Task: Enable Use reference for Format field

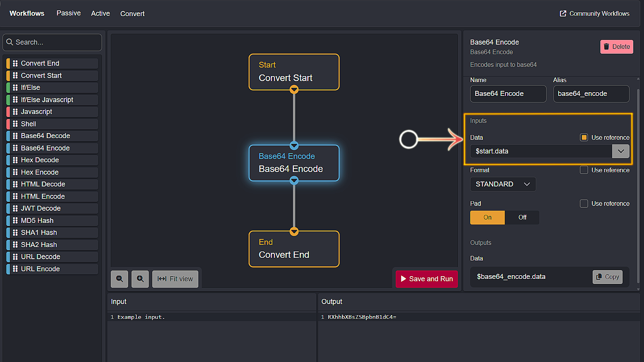Action: 585,170
